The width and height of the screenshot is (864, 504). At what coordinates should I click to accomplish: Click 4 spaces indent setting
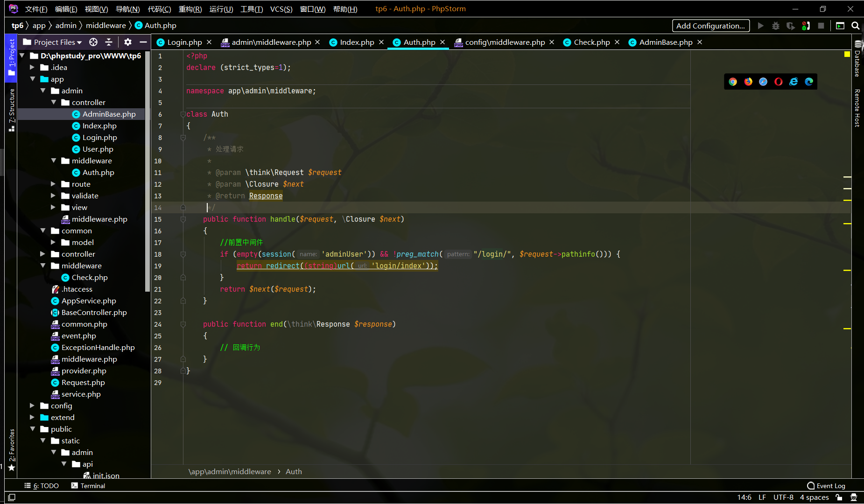click(x=814, y=497)
